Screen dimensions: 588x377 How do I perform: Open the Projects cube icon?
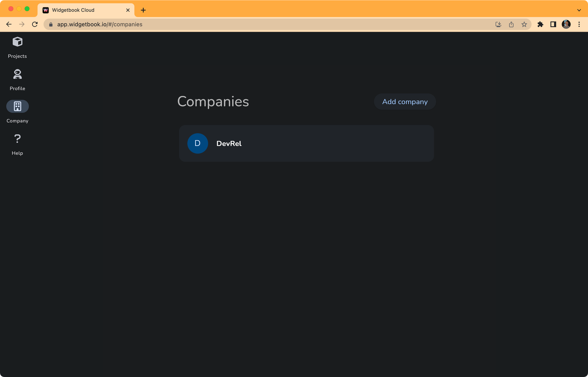point(17,42)
